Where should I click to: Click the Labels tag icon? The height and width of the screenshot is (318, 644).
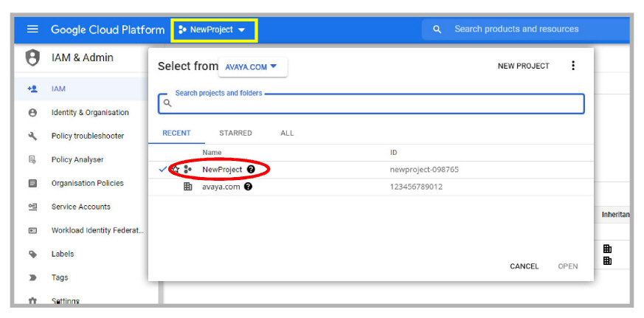pos(32,254)
